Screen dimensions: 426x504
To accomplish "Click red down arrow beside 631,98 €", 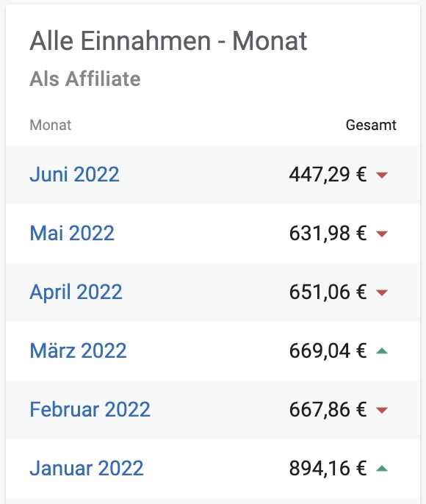I will click(382, 234).
